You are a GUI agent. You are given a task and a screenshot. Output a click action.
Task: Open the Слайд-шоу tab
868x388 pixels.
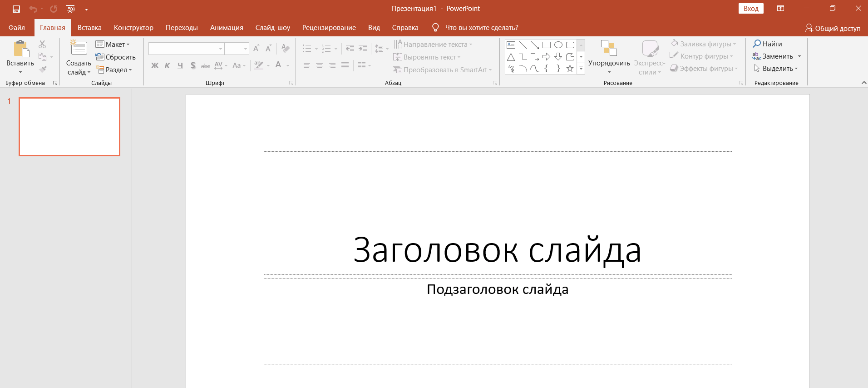point(273,28)
